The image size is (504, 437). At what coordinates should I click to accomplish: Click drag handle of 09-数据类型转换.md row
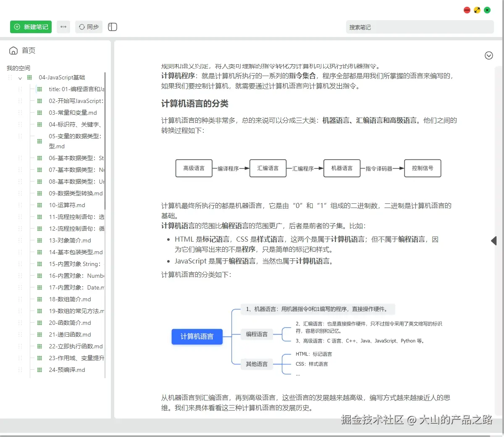20,193
